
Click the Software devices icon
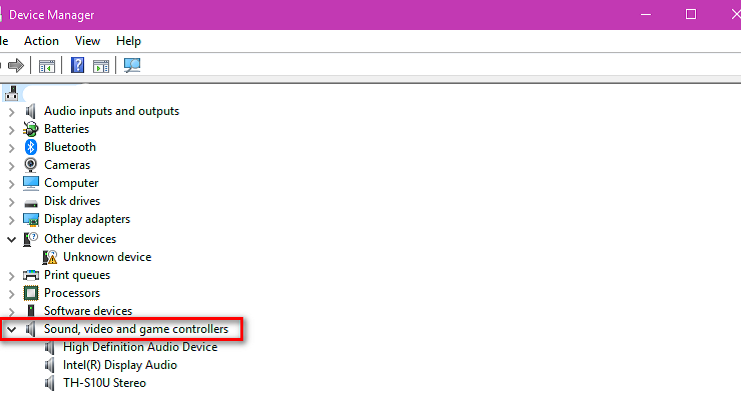tap(31, 311)
